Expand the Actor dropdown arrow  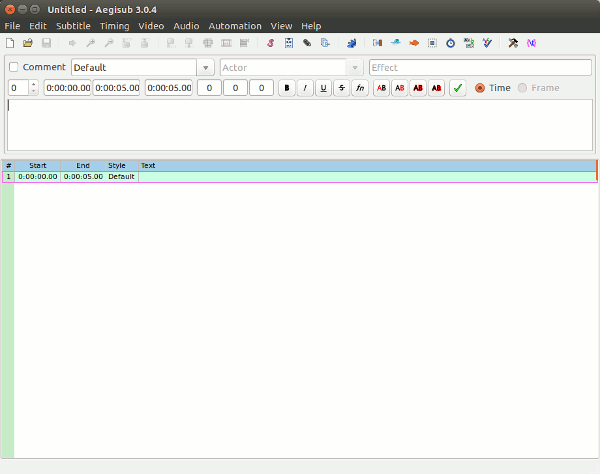tap(355, 68)
